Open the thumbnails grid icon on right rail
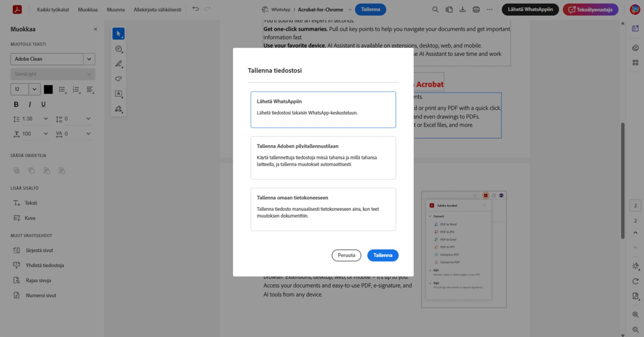The image size is (644, 337). (635, 63)
